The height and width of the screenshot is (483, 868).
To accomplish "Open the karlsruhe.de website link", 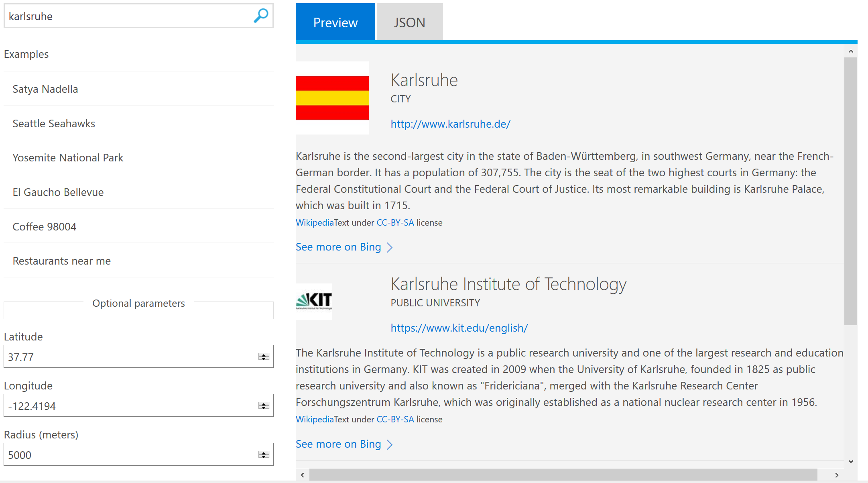I will point(450,124).
